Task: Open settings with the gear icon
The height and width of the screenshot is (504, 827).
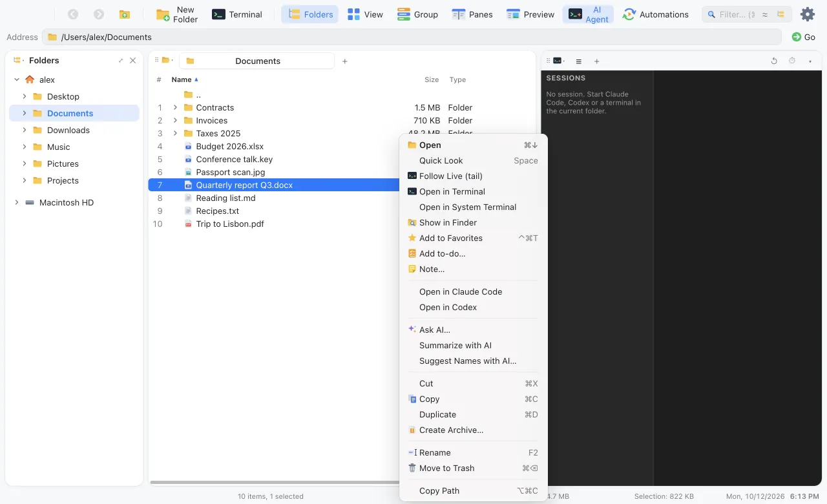Action: (x=808, y=14)
